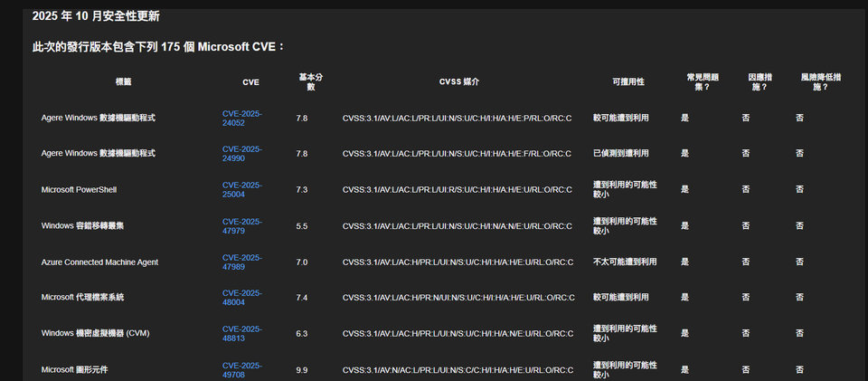Open the CVE-2025-49708 graphics component link
Viewport: 868px width, 381px height.
[241, 369]
